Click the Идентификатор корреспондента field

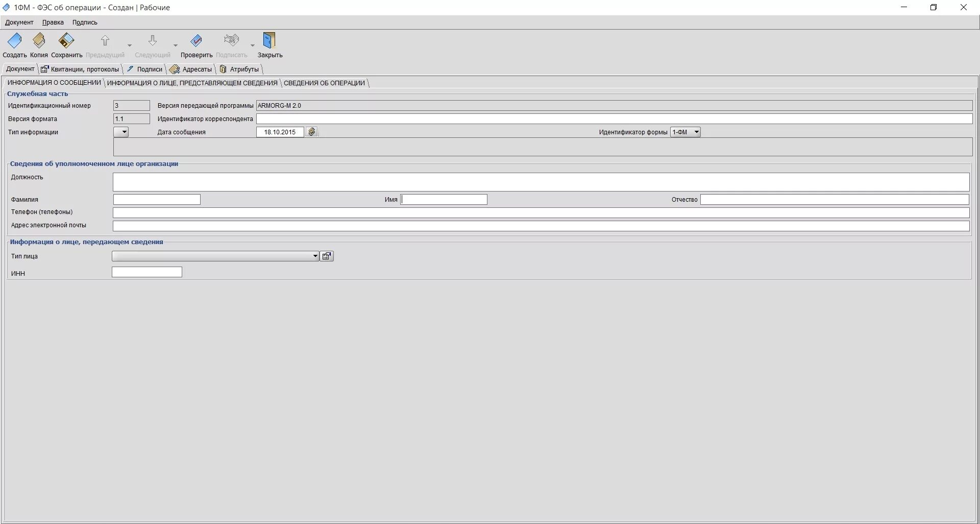point(614,119)
